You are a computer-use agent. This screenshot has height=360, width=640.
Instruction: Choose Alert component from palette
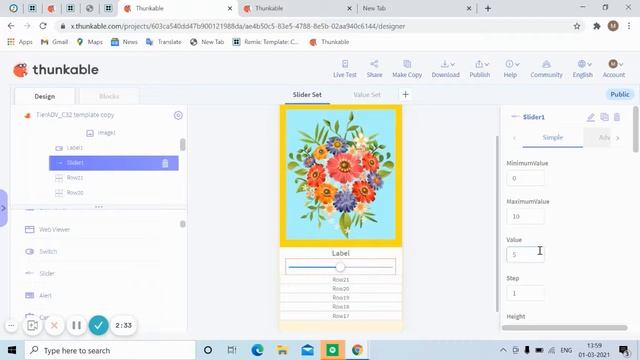(38, 296)
